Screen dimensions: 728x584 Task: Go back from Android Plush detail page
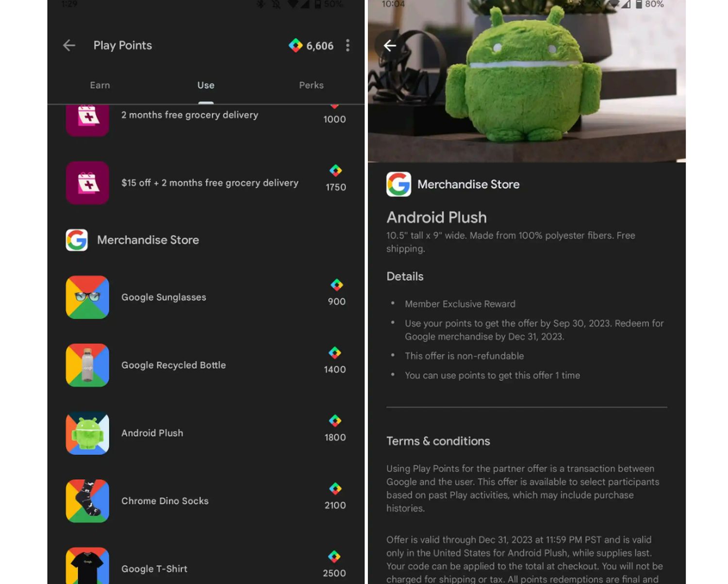pos(390,46)
